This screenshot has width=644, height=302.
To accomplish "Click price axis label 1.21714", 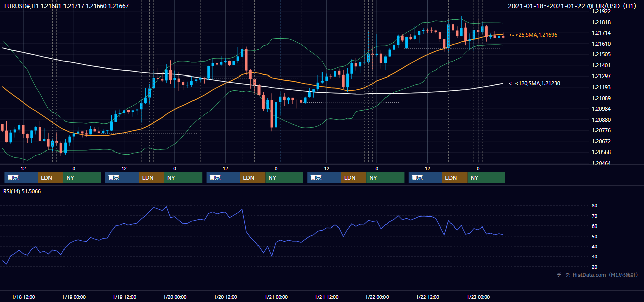I will tap(601, 33).
